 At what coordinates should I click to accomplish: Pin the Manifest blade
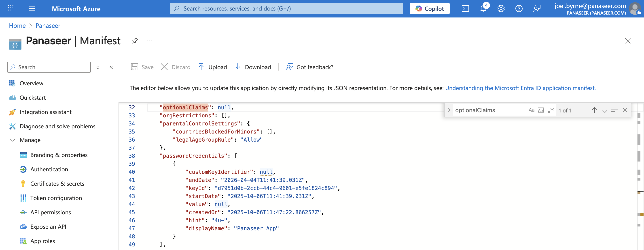tap(135, 41)
